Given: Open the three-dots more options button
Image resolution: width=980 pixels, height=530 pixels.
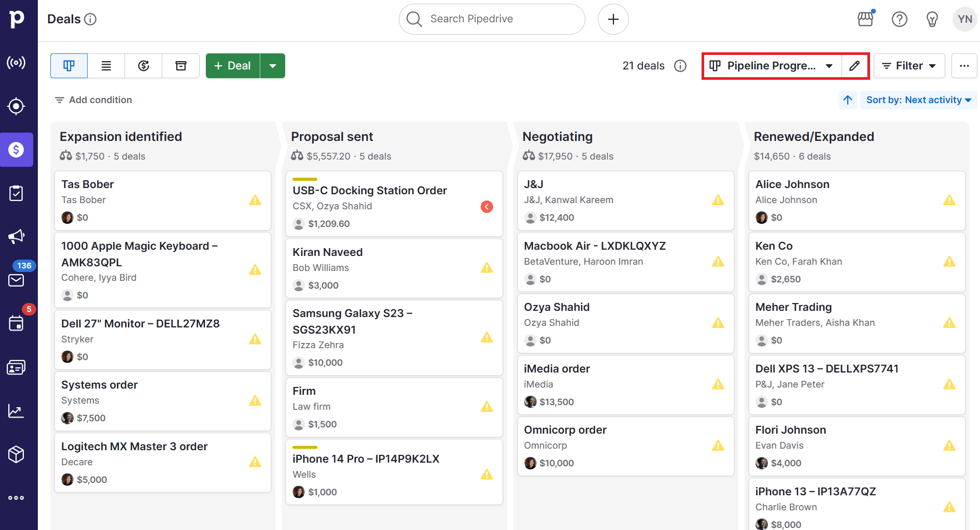Looking at the screenshot, I should tap(964, 66).
